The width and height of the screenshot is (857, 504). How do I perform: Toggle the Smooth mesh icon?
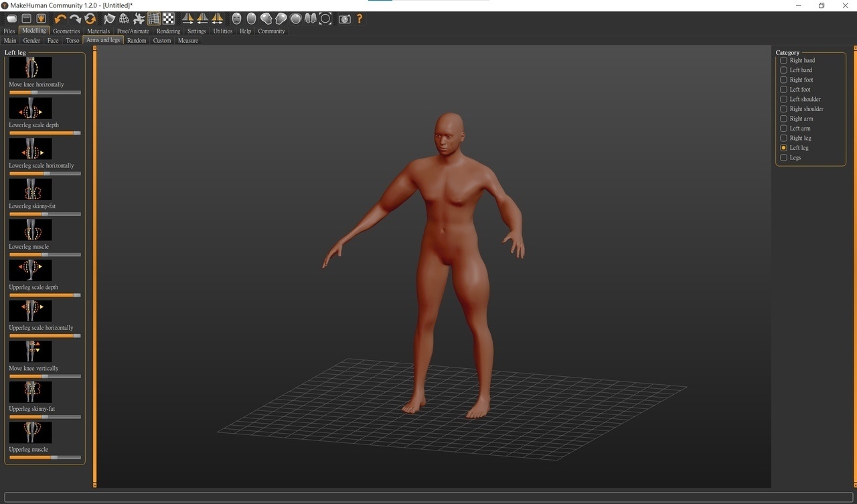[x=109, y=19]
